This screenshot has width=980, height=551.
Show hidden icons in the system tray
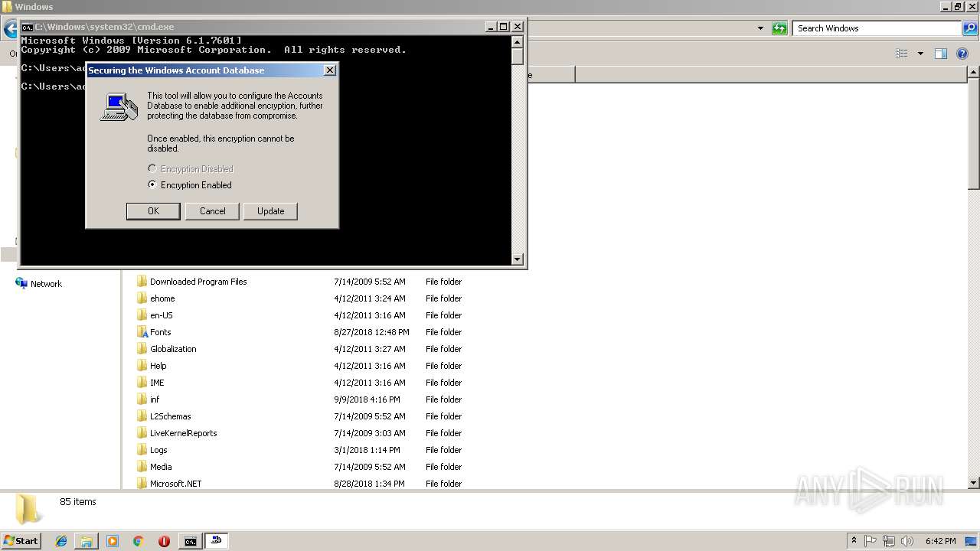click(854, 541)
